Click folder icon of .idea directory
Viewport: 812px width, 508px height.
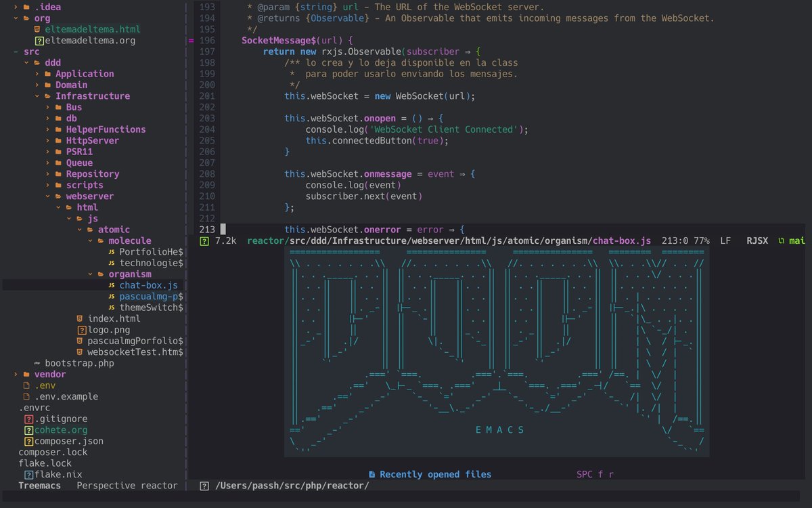pos(26,7)
